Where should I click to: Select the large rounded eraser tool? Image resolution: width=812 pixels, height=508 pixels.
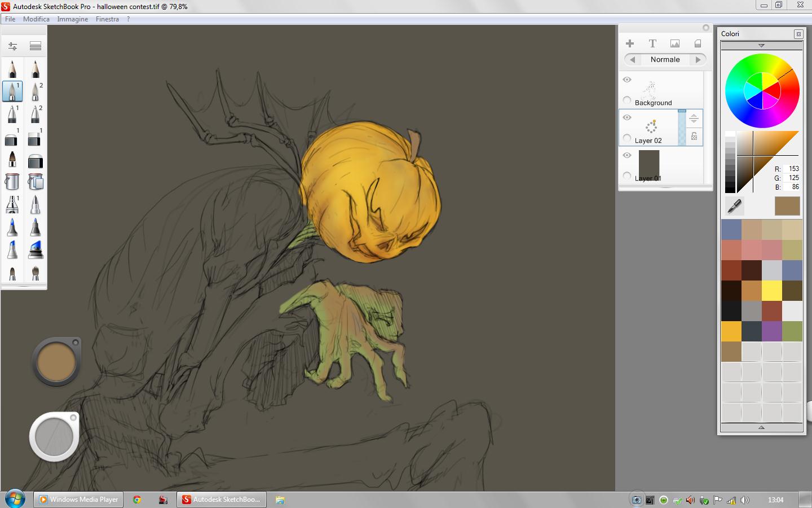(x=35, y=161)
